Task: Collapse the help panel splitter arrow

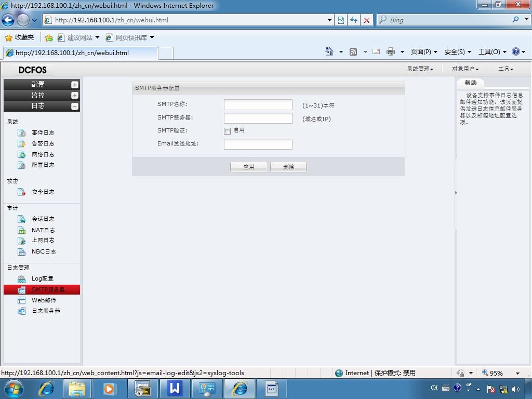Action: pos(456,193)
